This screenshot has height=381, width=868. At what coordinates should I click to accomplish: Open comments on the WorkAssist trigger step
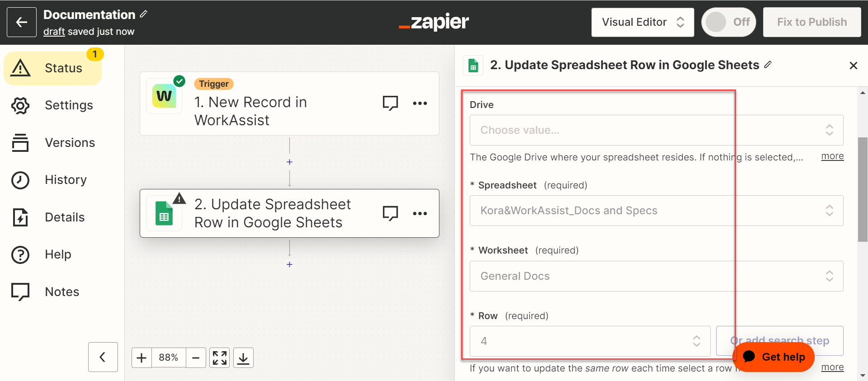(x=390, y=103)
